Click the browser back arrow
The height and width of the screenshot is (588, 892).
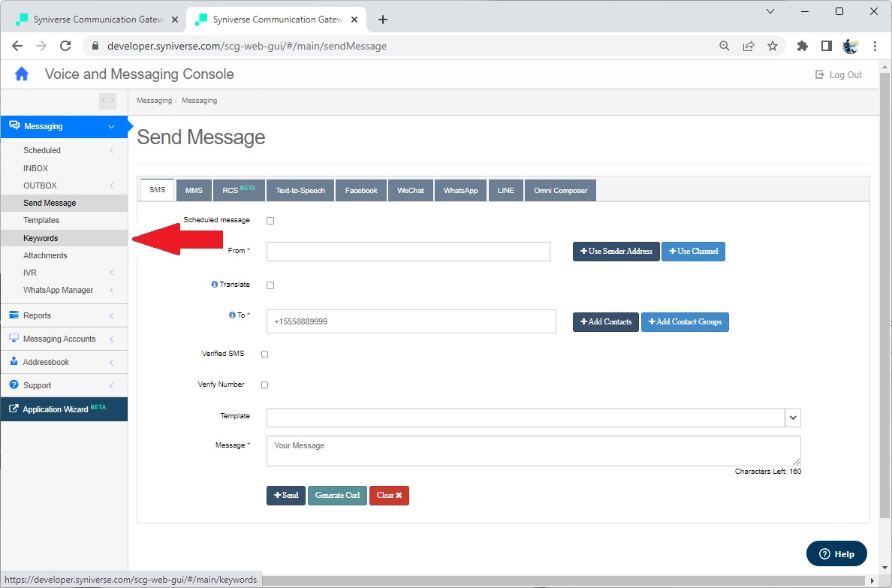click(17, 46)
